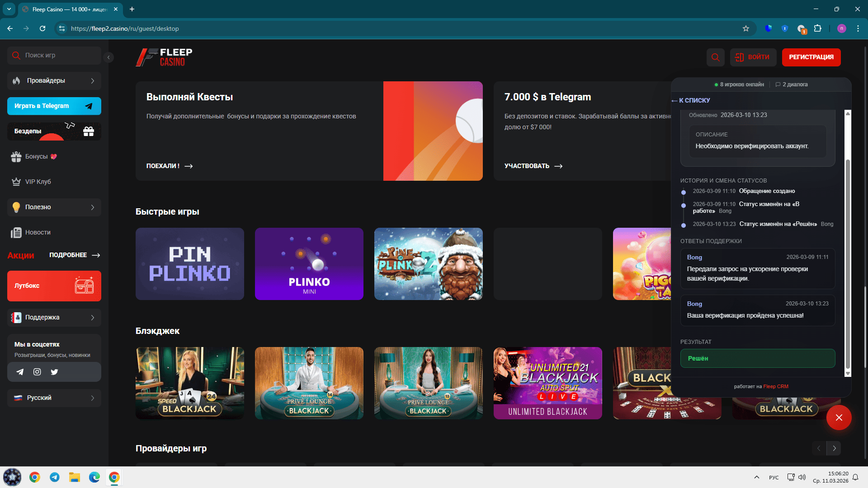Close the support chat widget
The height and width of the screenshot is (488, 868).
click(x=839, y=418)
